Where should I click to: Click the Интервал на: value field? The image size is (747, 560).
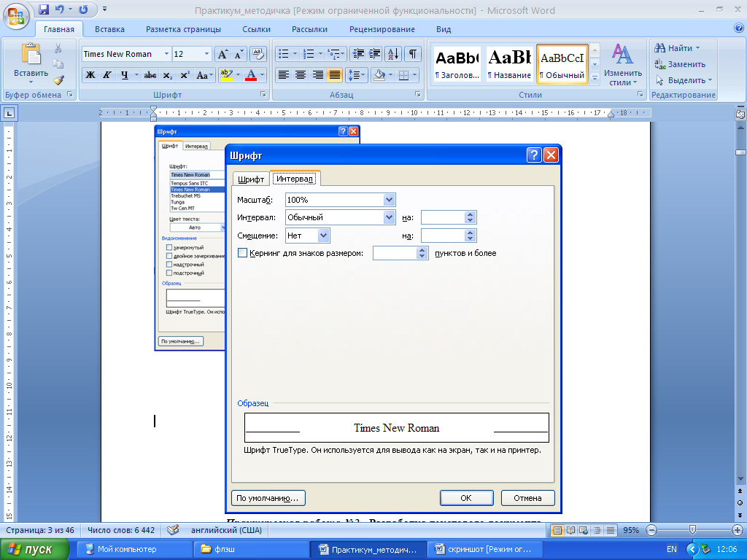pyautogui.click(x=443, y=217)
